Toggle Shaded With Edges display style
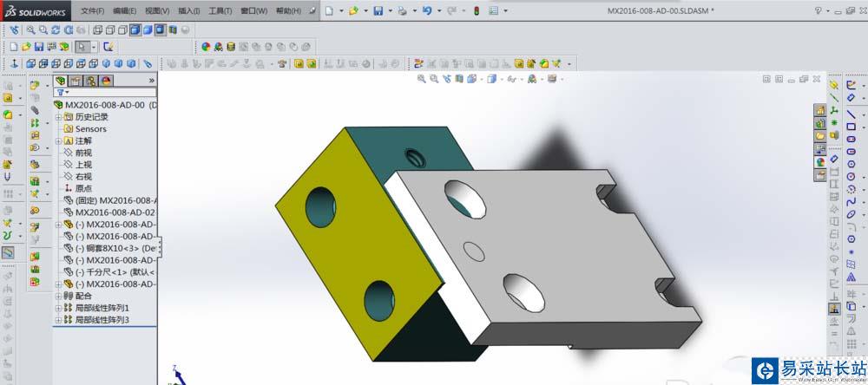 135,29
